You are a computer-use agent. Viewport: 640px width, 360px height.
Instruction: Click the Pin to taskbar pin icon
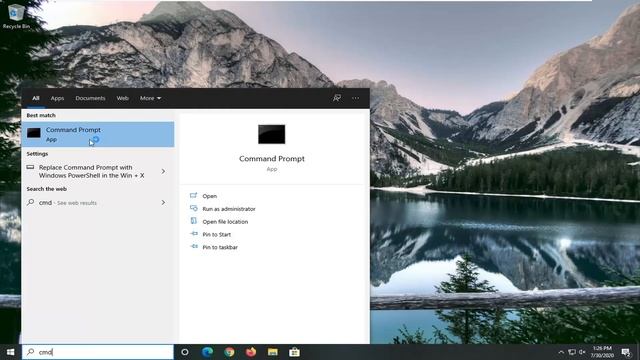[x=193, y=247]
